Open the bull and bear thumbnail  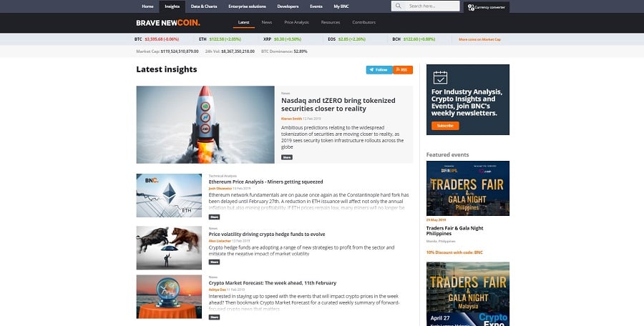169,247
